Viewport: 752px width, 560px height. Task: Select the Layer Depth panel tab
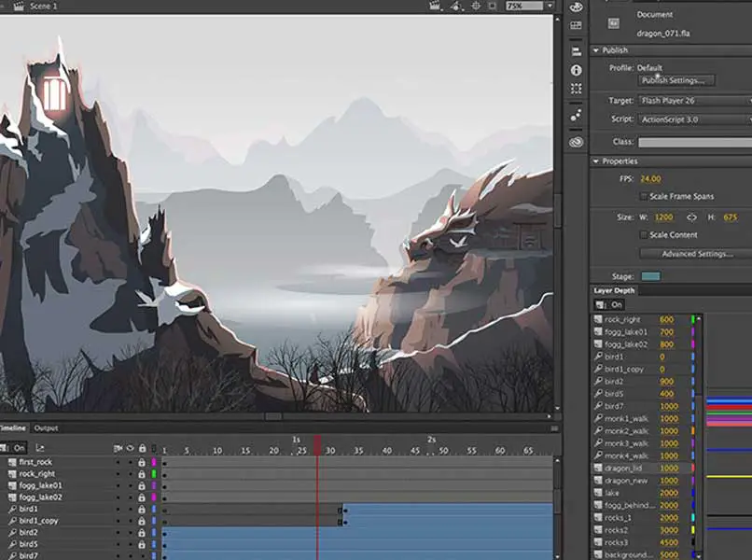[x=614, y=290]
